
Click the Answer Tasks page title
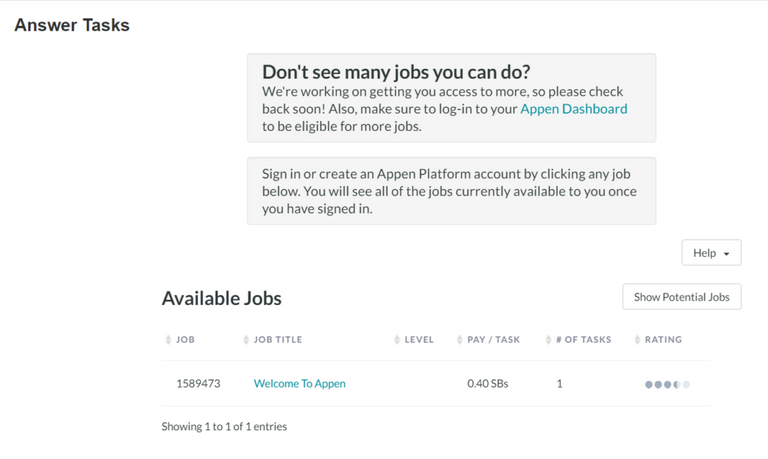tap(72, 25)
